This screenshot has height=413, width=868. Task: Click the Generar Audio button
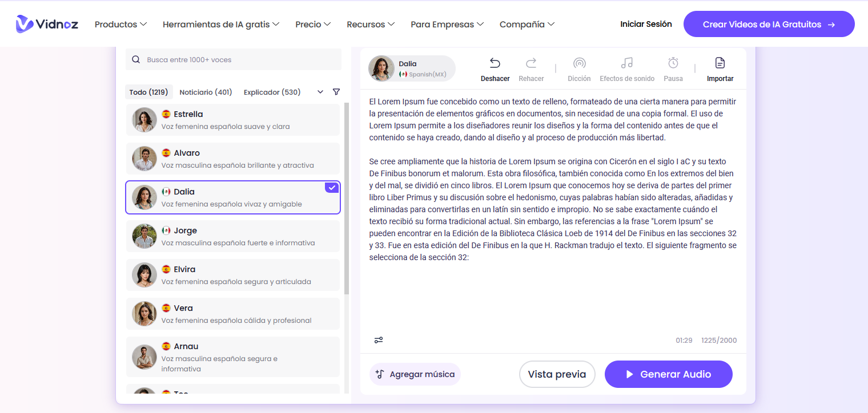click(668, 374)
